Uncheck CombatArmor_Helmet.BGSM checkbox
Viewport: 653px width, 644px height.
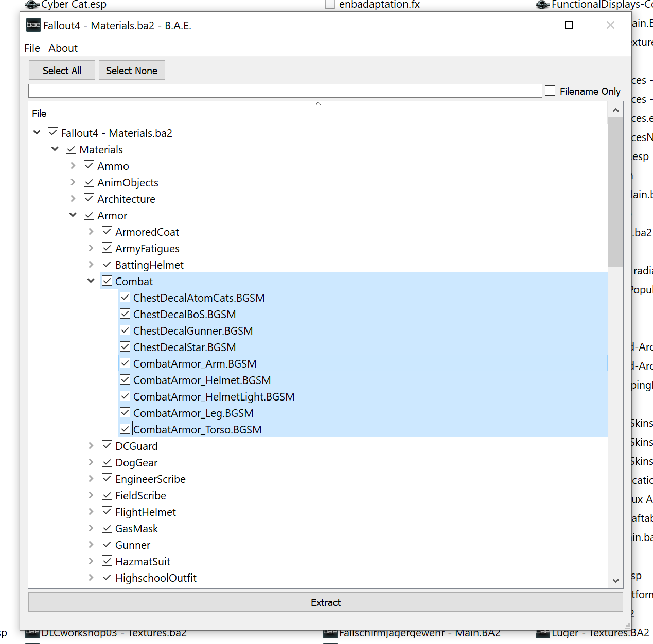[x=125, y=380]
